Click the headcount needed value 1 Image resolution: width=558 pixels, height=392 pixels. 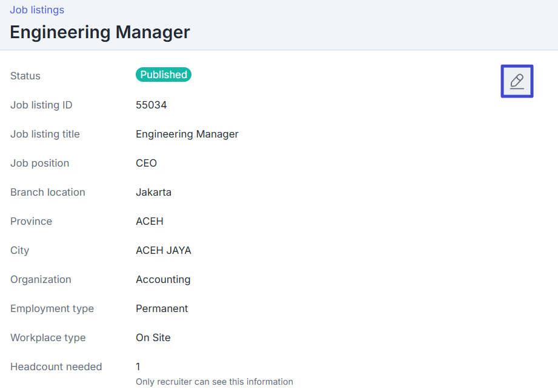[x=138, y=367]
